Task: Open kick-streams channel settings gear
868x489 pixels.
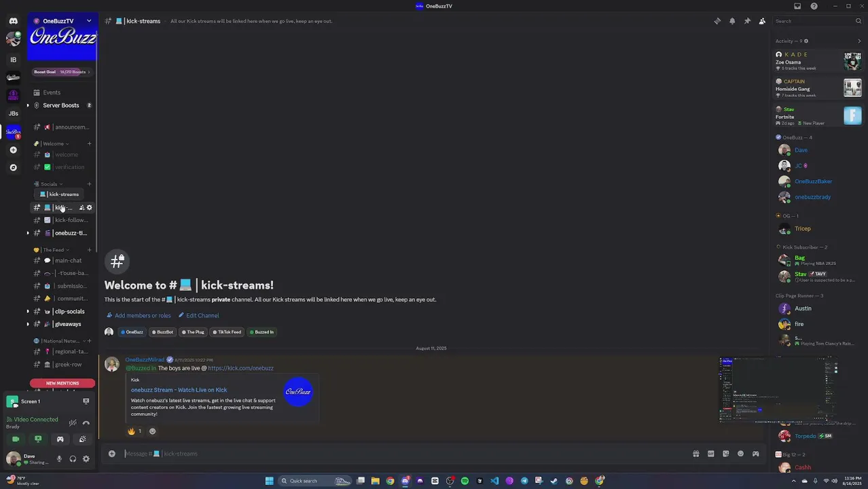Action: [89, 208]
